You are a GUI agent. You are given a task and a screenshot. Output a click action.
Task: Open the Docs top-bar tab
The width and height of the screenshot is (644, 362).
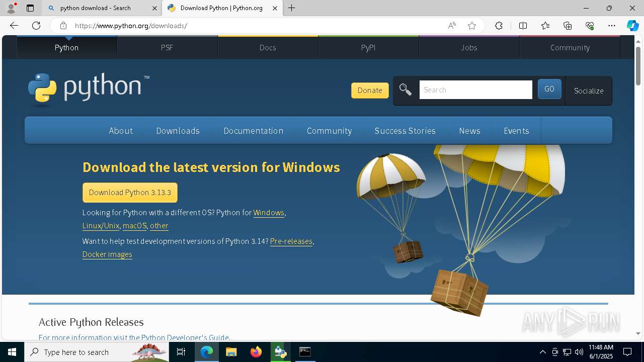268,47
